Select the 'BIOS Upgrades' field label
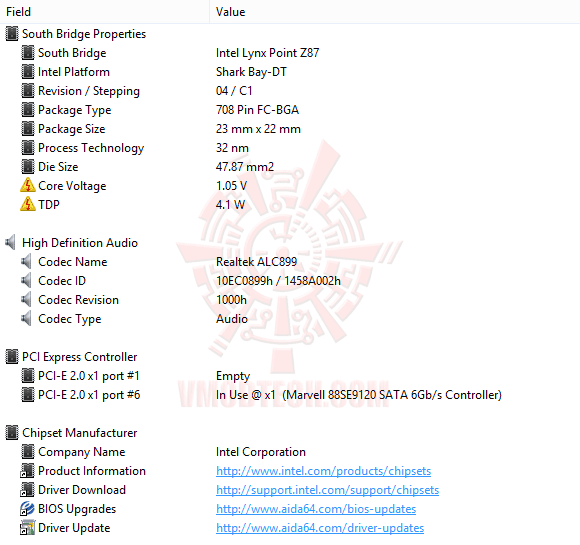 pos(77,509)
